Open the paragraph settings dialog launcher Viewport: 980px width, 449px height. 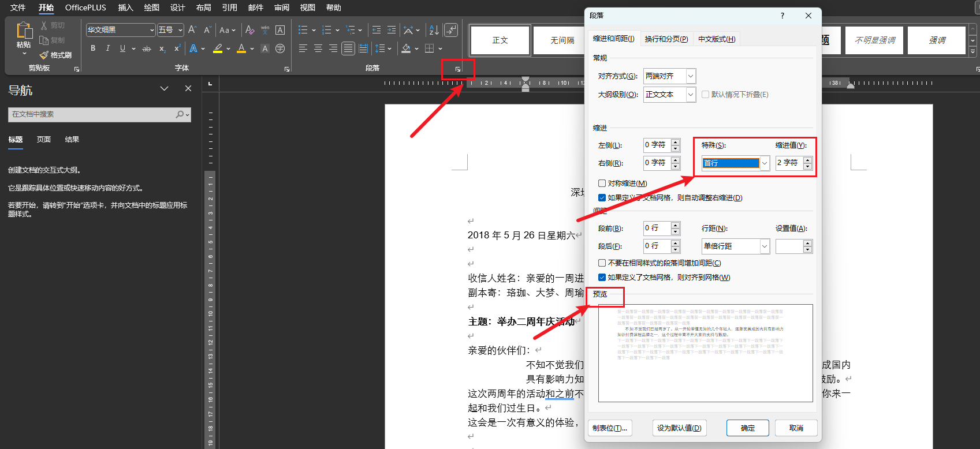tap(458, 69)
